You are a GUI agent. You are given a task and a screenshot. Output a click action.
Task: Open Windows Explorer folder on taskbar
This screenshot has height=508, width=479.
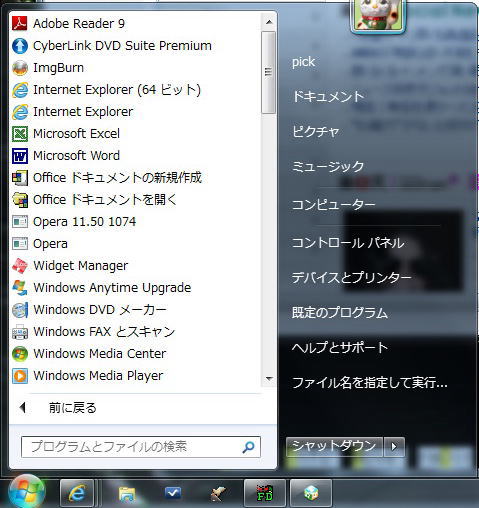pos(127,493)
